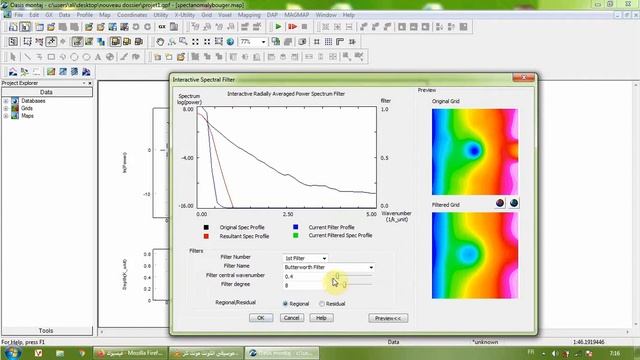Click the Help button in the dialog
Image resolution: width=640 pixels, height=360 pixels.
[x=321, y=318]
